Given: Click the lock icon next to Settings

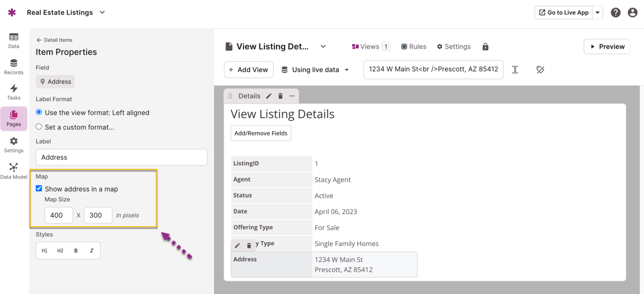Looking at the screenshot, I should point(486,46).
